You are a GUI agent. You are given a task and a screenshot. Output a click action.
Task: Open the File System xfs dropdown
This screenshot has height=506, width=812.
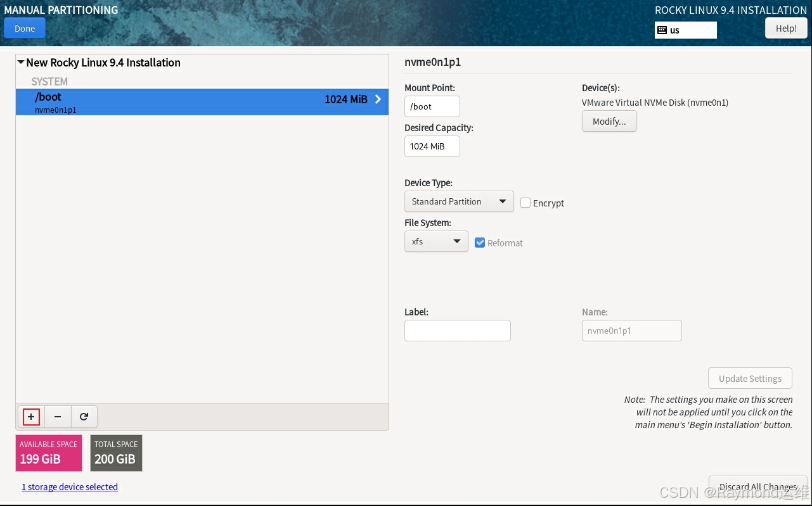(436, 241)
